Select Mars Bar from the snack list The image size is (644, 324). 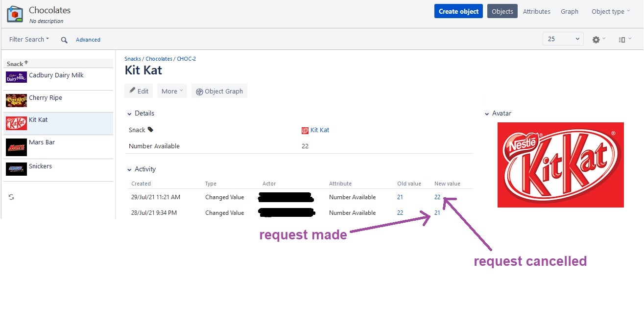42,142
